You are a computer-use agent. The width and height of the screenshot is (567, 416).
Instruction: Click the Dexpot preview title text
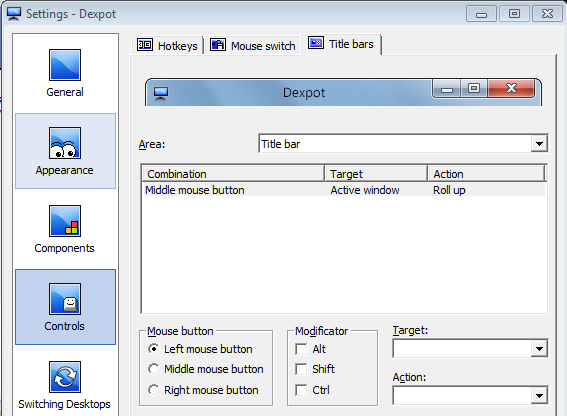tap(304, 93)
